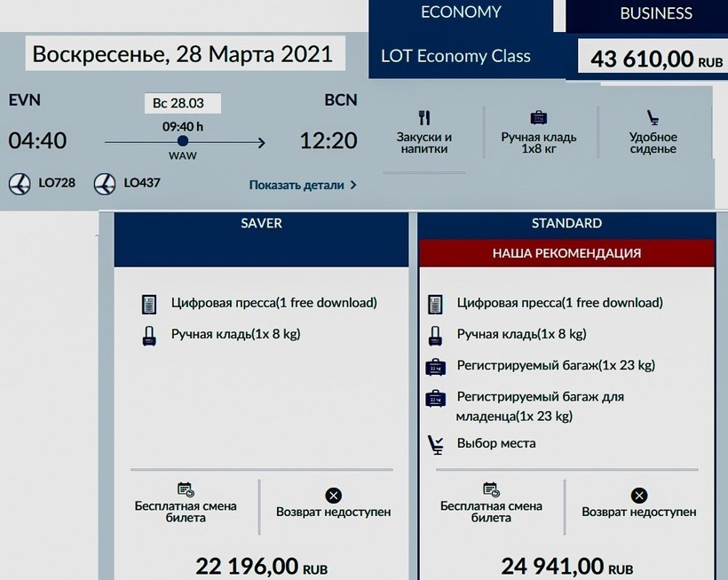This screenshot has width=728, height=580.
Task: Click the Вс 28.03 date label
Action: (182, 103)
